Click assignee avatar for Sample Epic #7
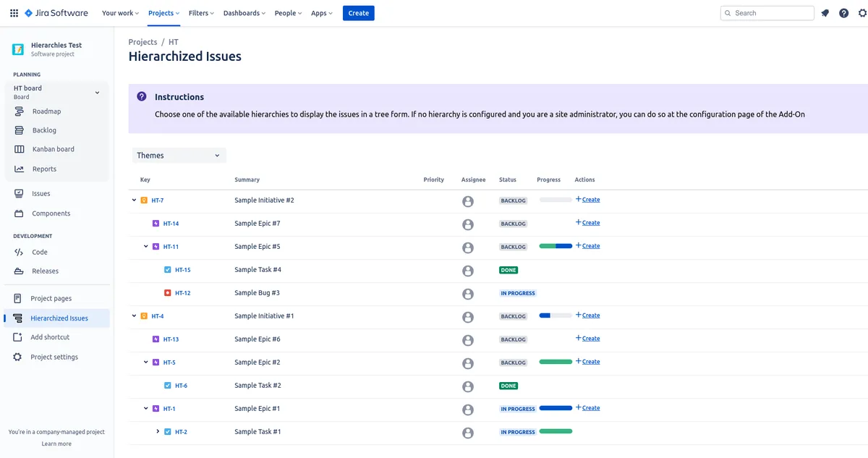This screenshot has height=458, width=868. click(468, 224)
